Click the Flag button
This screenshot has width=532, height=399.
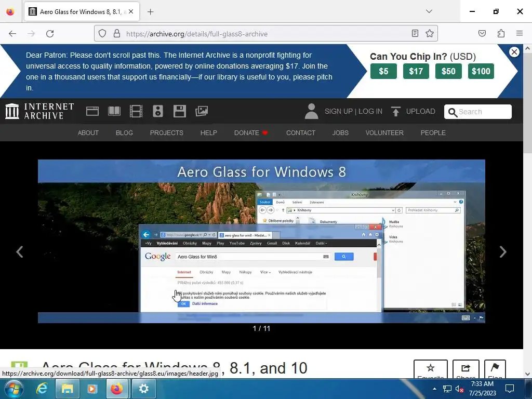click(x=495, y=369)
